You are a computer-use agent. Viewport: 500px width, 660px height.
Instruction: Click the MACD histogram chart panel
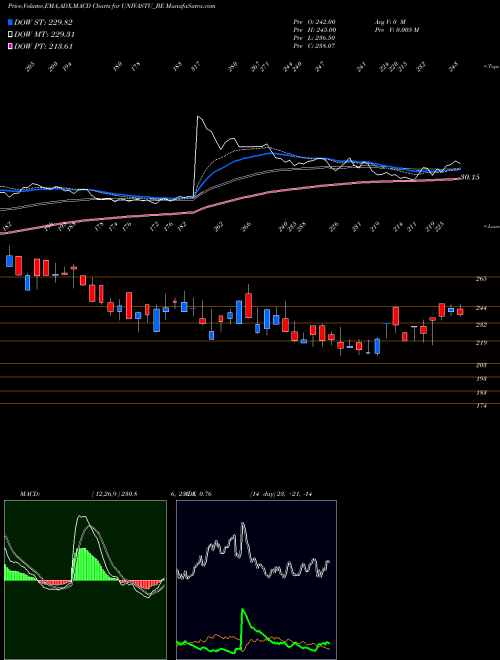tap(85, 580)
